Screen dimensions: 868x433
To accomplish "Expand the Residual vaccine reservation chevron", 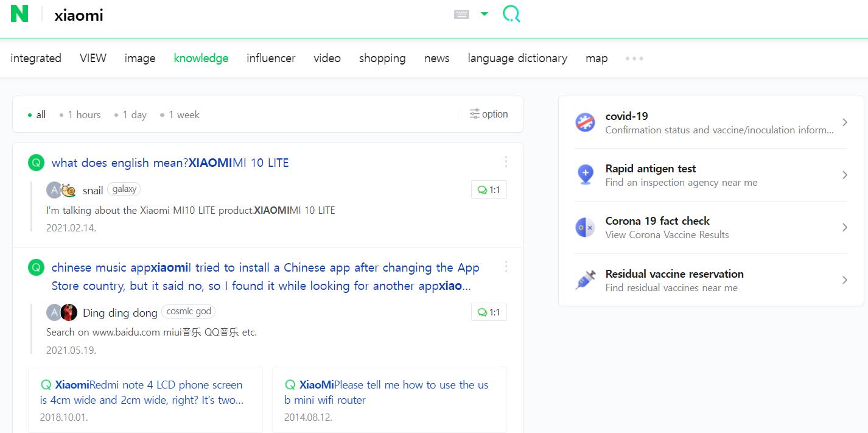I will point(845,280).
